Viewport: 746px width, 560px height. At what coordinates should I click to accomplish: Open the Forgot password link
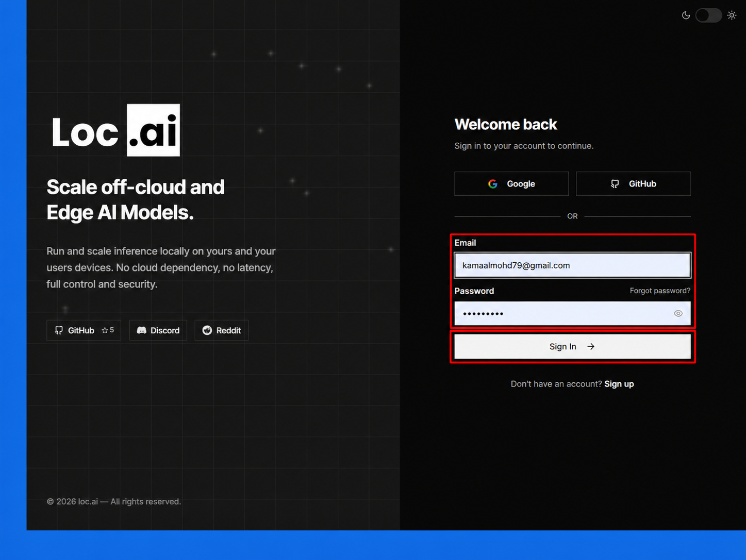[660, 291]
